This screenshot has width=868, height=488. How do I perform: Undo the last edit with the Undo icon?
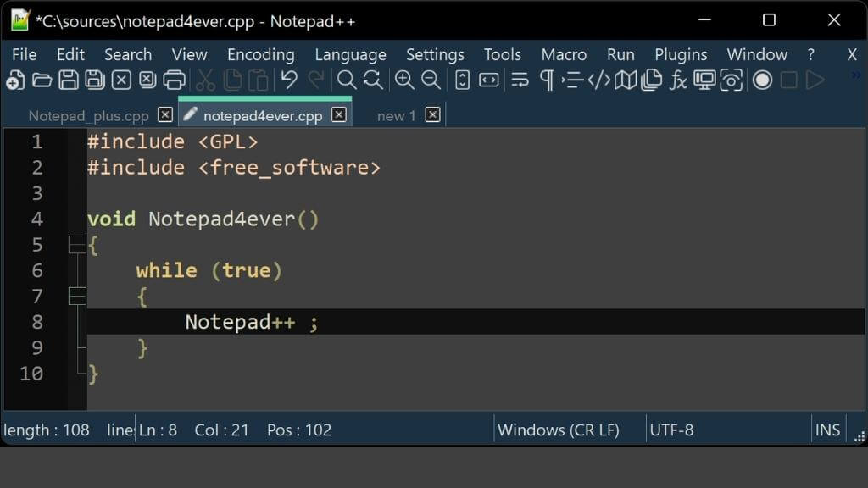pyautogui.click(x=289, y=80)
